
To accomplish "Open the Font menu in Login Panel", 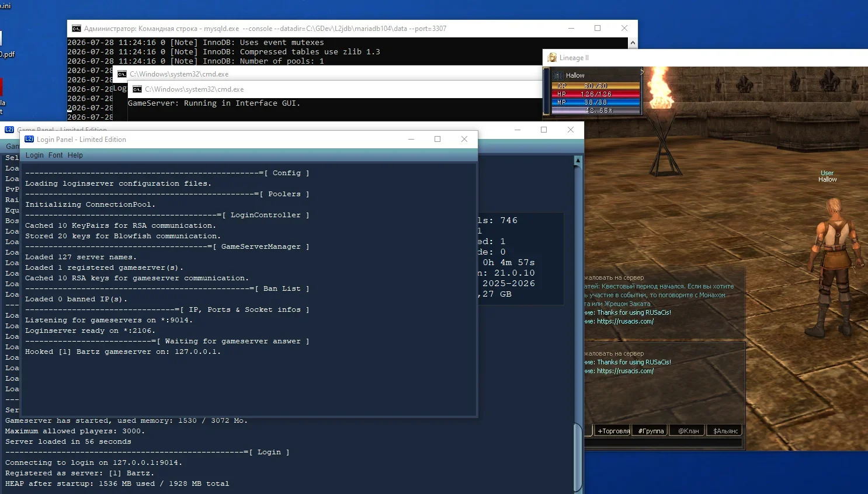I will click(55, 155).
